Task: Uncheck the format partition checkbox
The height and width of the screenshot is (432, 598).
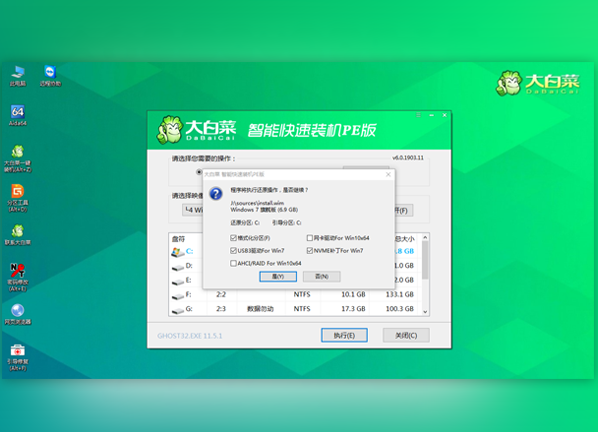Action: coord(233,238)
